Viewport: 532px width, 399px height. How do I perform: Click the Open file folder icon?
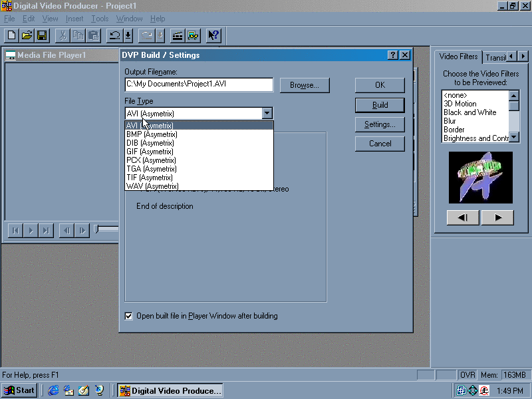[x=27, y=35]
